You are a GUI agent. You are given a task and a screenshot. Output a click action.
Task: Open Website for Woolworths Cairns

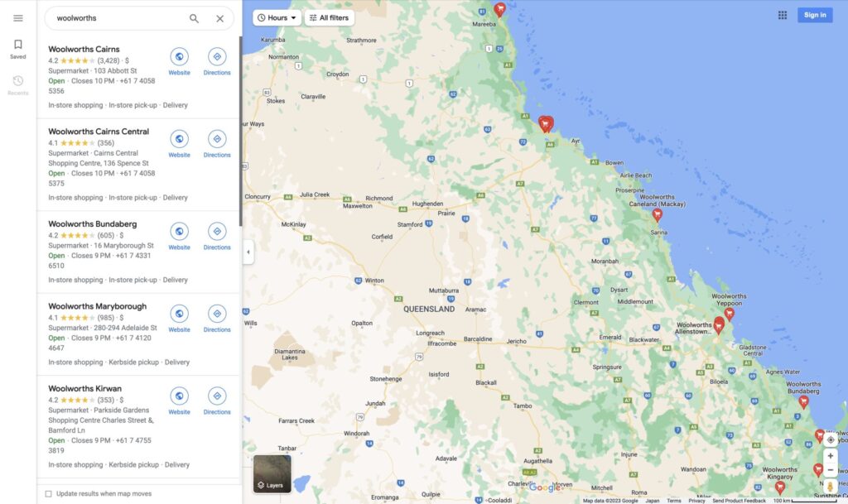pos(179,61)
